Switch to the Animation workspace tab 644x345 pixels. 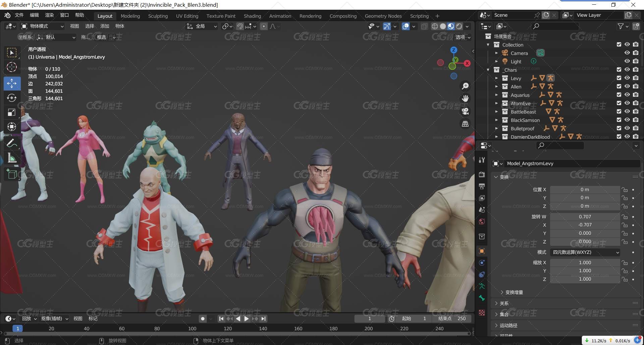280,16
